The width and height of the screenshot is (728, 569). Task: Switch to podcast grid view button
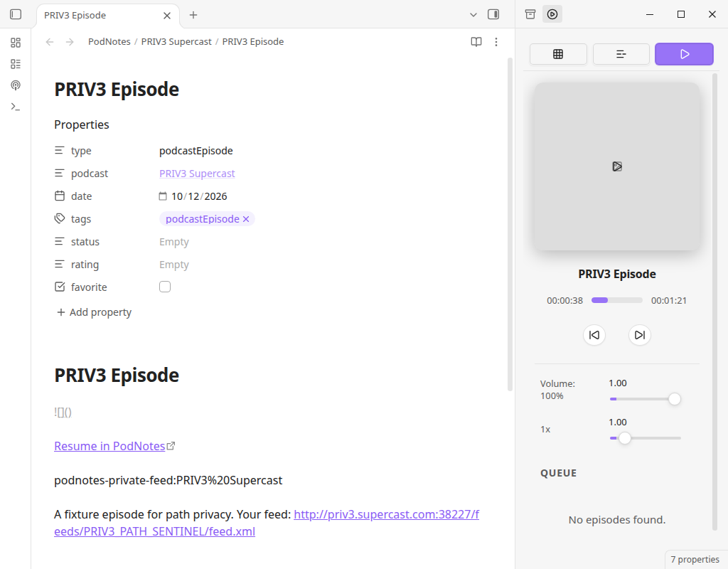(x=558, y=54)
